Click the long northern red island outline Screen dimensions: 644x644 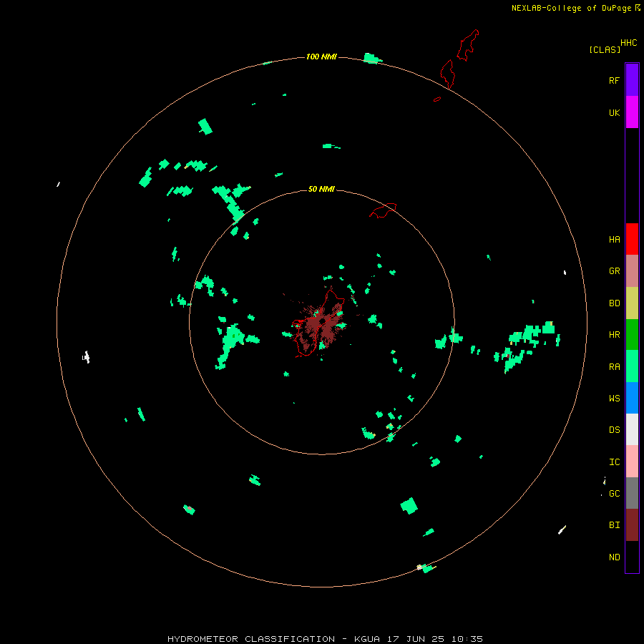tap(468, 45)
